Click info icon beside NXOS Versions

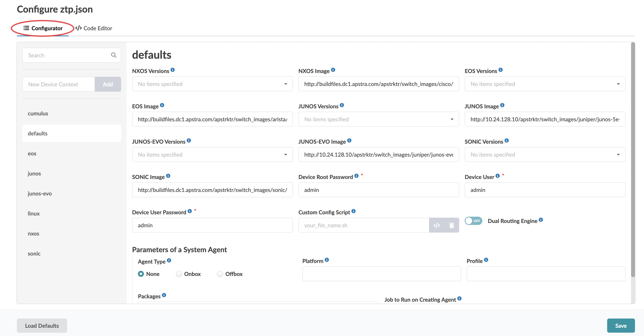point(172,70)
